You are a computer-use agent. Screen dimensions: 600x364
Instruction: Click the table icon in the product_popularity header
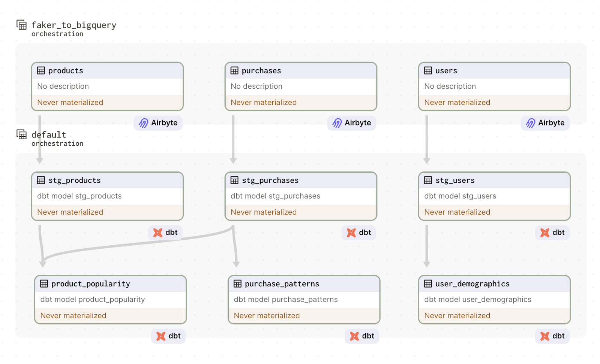point(43,284)
